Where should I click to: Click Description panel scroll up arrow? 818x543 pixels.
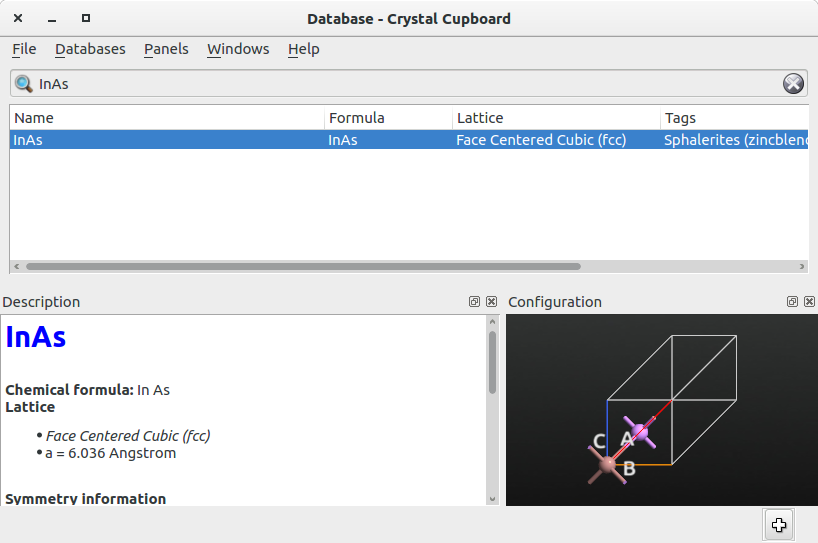point(492,322)
